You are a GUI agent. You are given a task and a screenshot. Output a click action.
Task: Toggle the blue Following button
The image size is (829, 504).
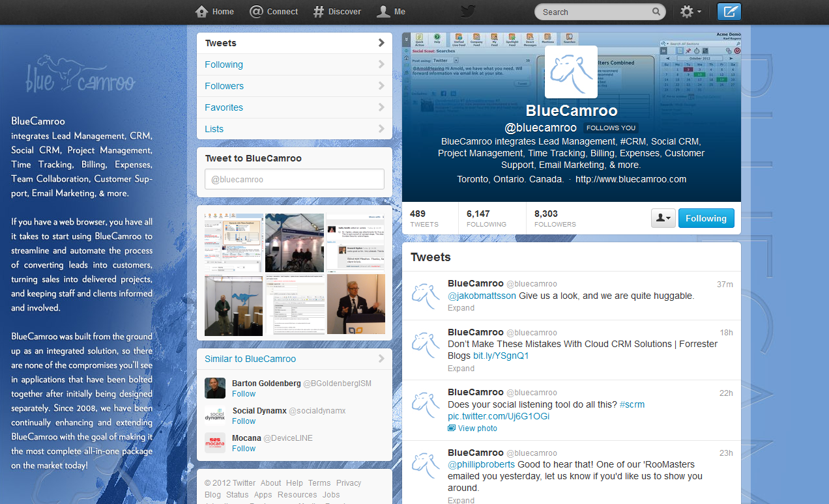tap(706, 218)
